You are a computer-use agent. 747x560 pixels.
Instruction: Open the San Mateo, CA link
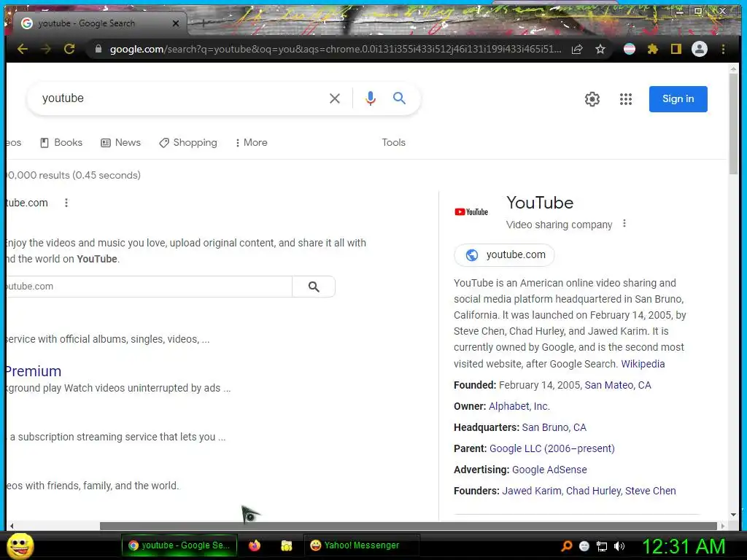point(617,385)
